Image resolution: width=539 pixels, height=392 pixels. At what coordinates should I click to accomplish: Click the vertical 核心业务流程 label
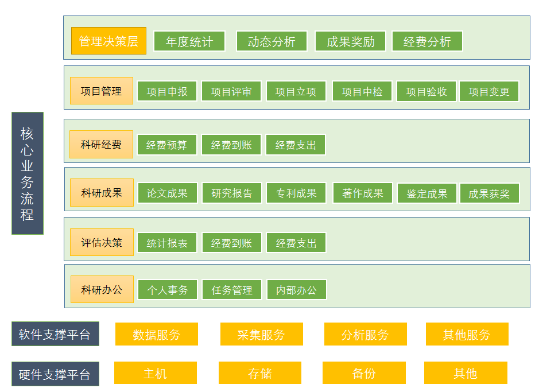tap(27, 173)
